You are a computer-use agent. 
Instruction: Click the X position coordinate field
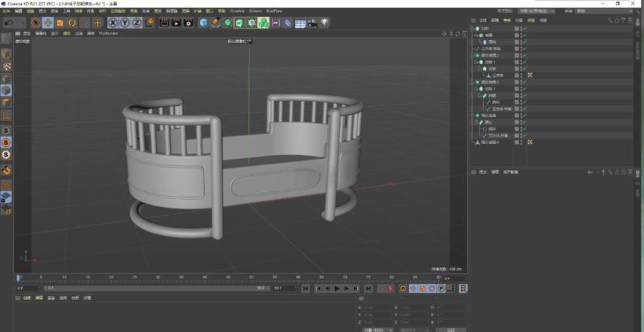(377, 308)
